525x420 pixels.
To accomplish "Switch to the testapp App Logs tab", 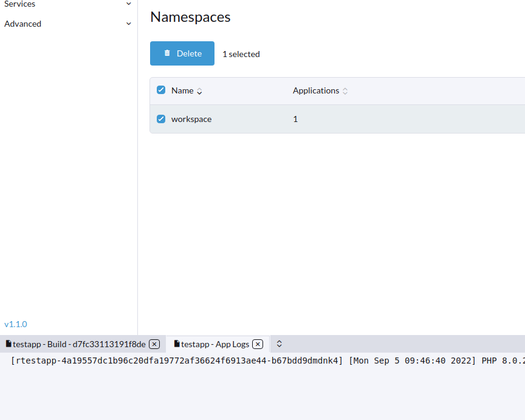I will tap(216, 344).
